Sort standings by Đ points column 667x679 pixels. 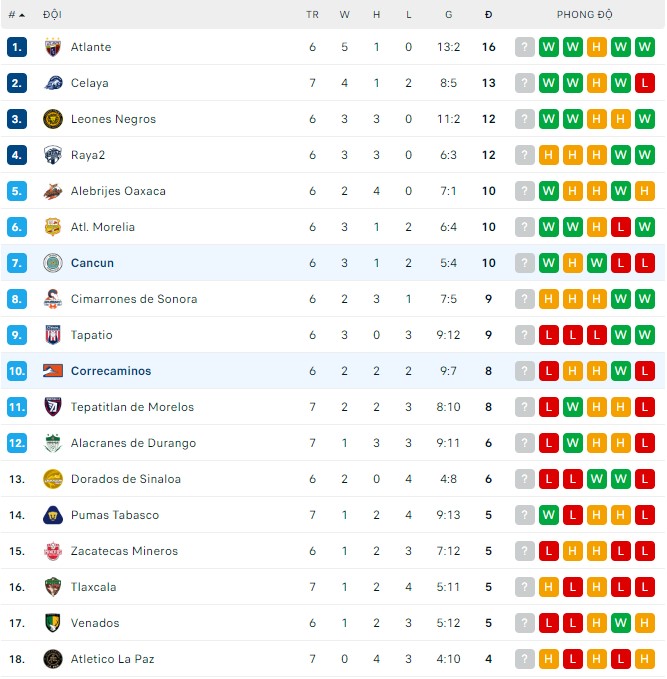(488, 15)
